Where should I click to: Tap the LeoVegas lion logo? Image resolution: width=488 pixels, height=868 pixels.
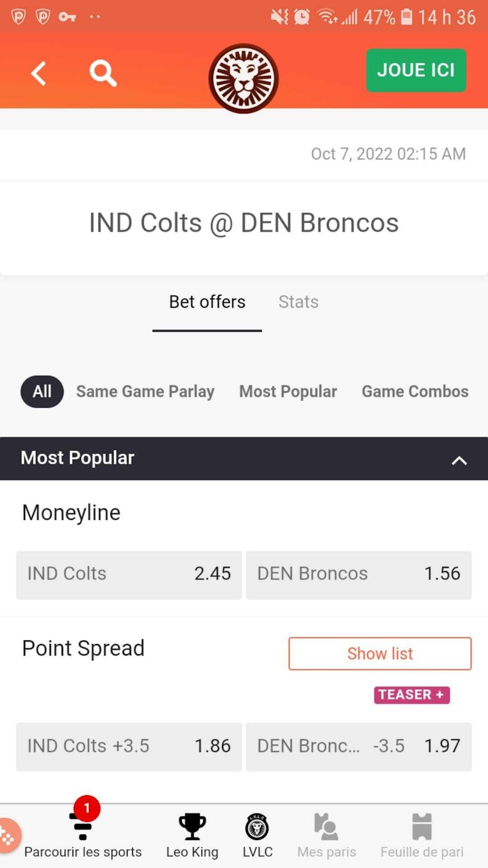click(x=243, y=78)
